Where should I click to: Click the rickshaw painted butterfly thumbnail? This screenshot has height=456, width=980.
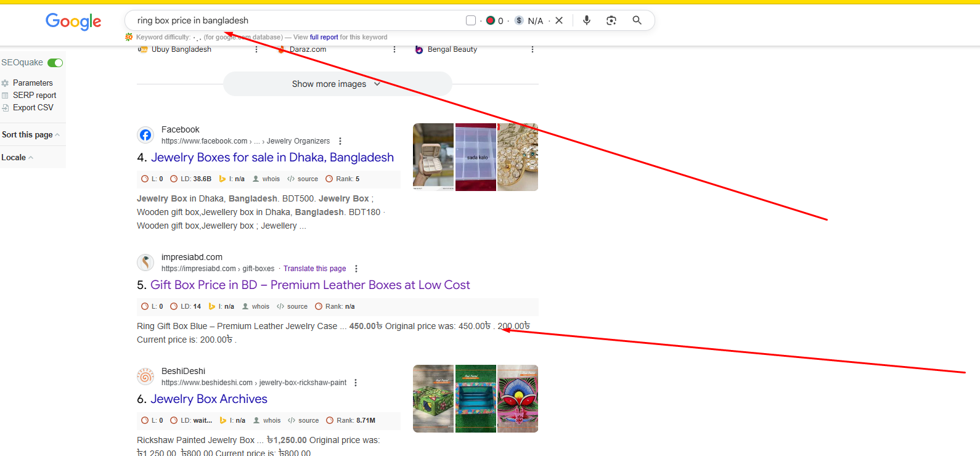(518, 399)
